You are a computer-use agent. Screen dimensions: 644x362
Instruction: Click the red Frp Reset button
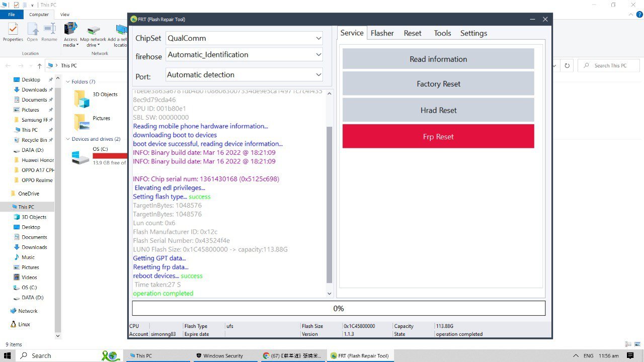tap(438, 137)
